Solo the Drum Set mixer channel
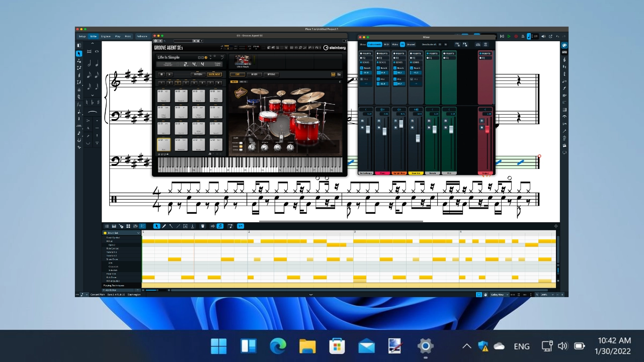644x362 pixels. (x=412, y=127)
